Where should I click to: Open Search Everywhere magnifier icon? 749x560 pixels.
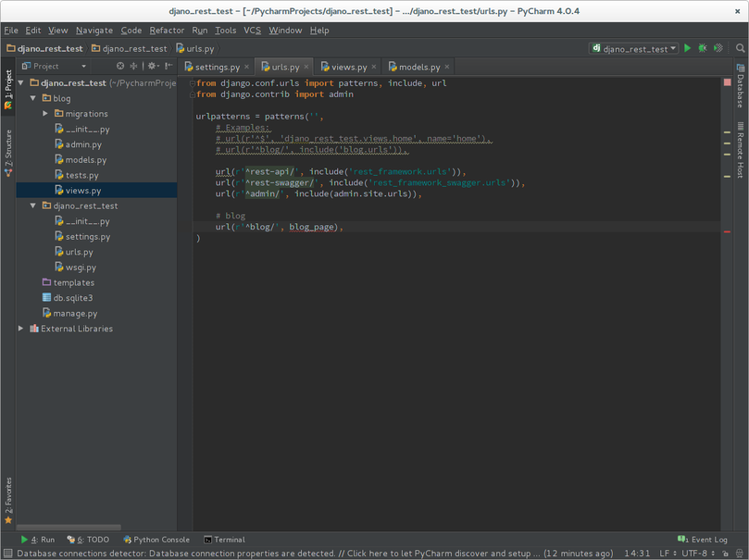[x=740, y=48]
